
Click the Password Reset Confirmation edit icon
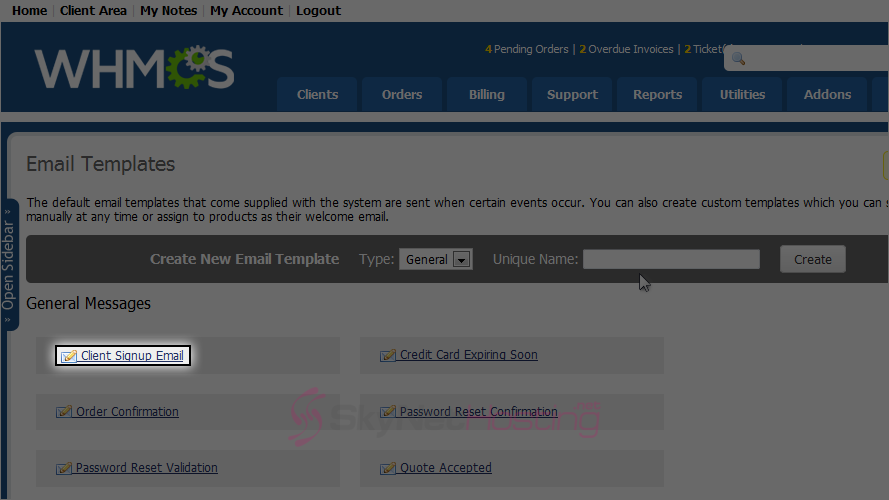[x=388, y=412]
